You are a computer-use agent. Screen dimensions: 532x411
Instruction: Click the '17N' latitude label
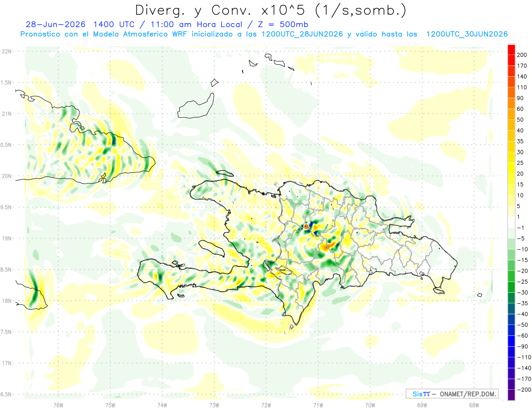[x=7, y=364]
